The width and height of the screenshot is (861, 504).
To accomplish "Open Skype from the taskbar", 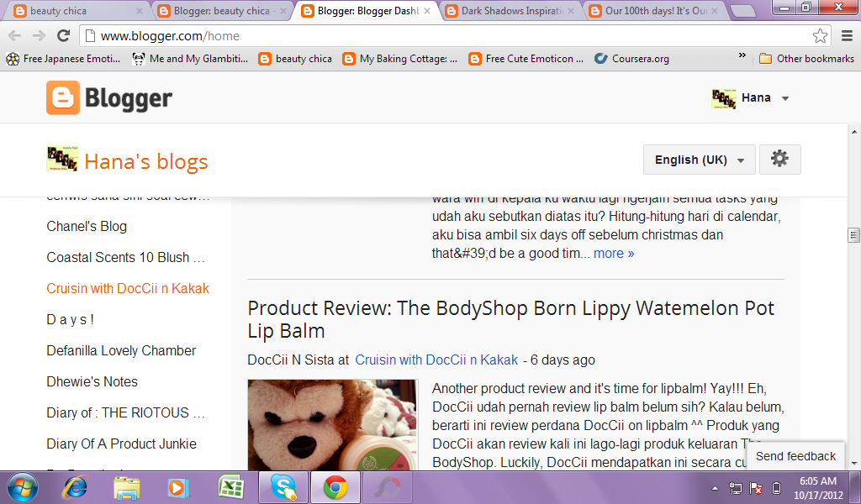I will [x=284, y=487].
